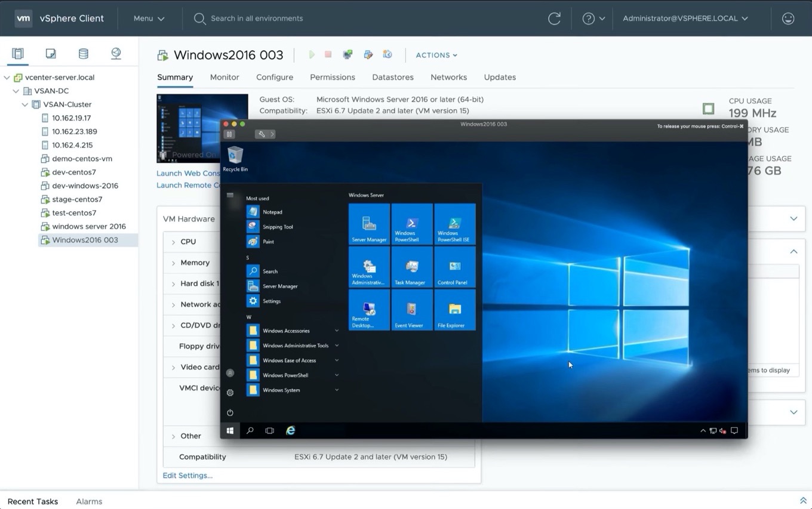
Task: Pause the remote console session
Action: click(x=229, y=134)
